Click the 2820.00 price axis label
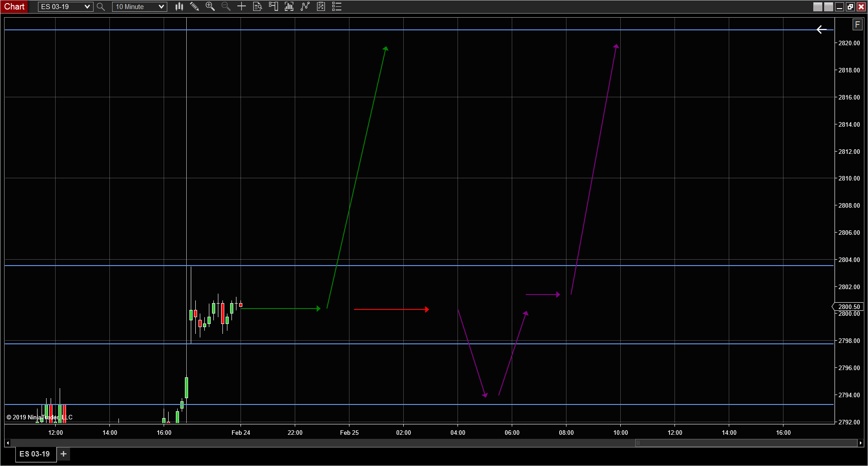The width and height of the screenshot is (868, 466). click(849, 43)
